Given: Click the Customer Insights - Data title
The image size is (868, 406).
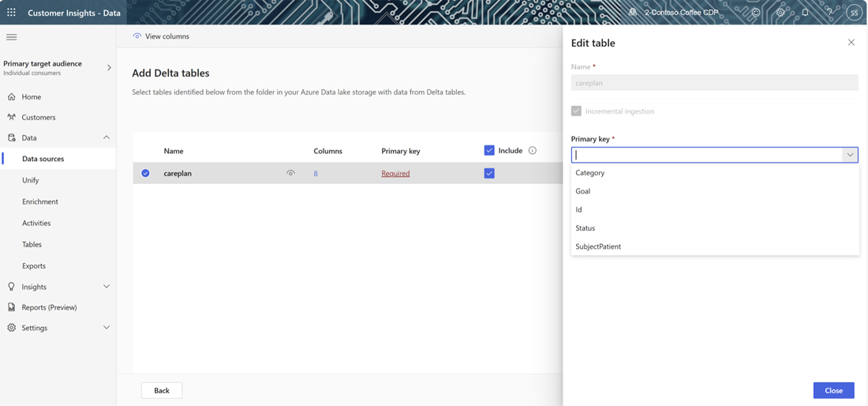Looking at the screenshot, I should pyautogui.click(x=74, y=13).
